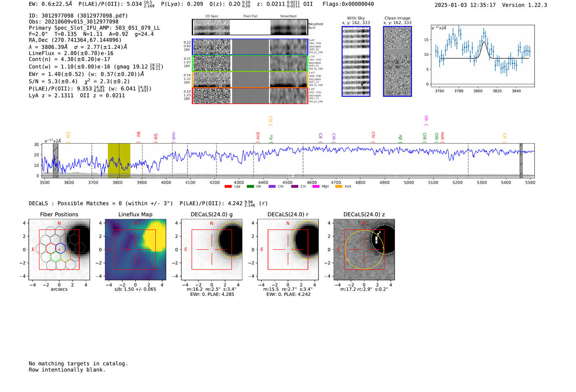
Task: Click the OII green legend swatch
Action: point(251,187)
